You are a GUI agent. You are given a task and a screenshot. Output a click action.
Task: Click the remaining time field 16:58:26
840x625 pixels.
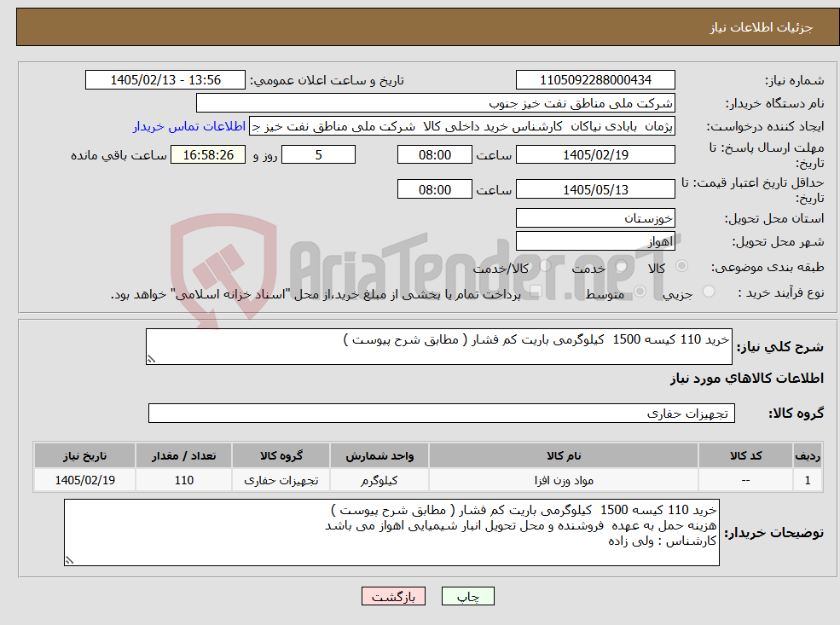(208, 155)
